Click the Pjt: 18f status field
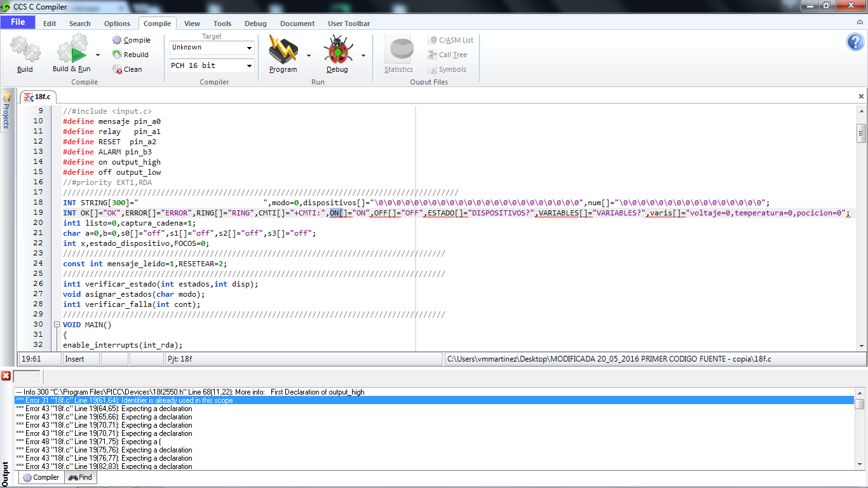Image resolution: width=868 pixels, height=488 pixels. click(302, 359)
